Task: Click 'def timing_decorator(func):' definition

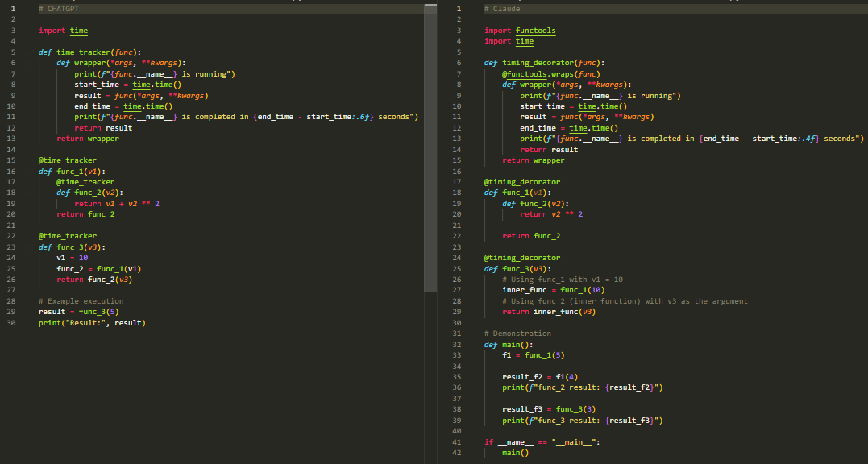Action: tap(544, 63)
